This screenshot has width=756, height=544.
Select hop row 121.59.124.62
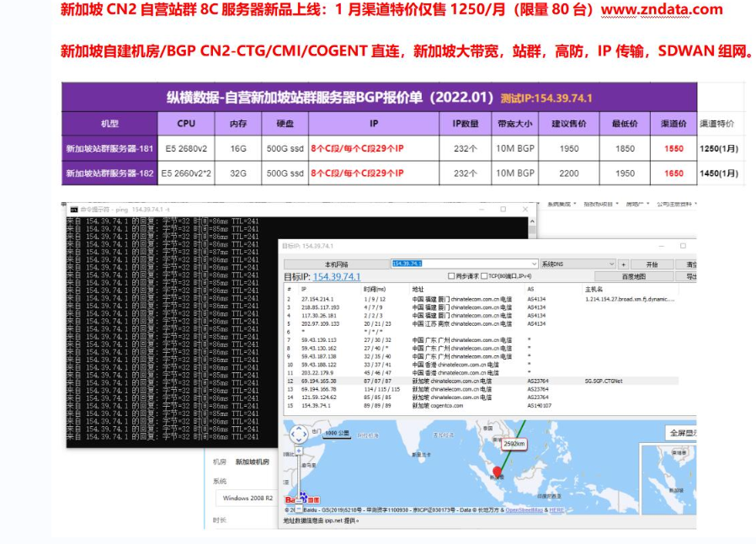click(x=481, y=397)
